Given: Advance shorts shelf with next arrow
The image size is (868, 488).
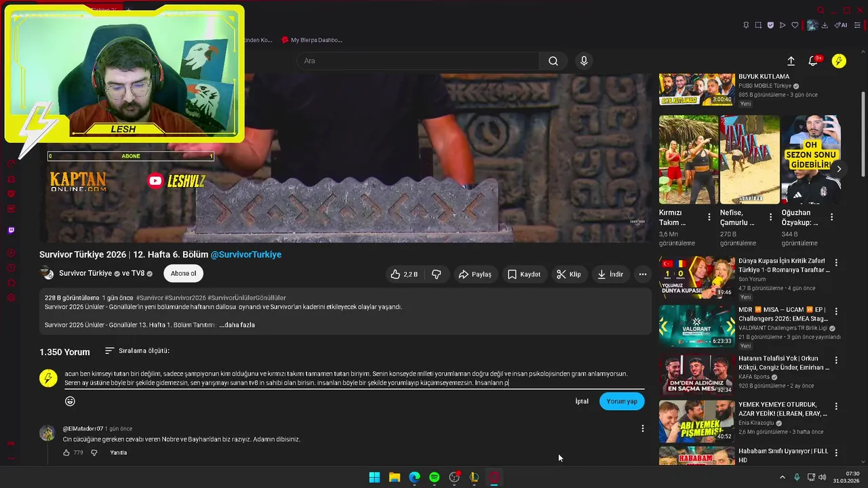Looking at the screenshot, I should 839,169.
